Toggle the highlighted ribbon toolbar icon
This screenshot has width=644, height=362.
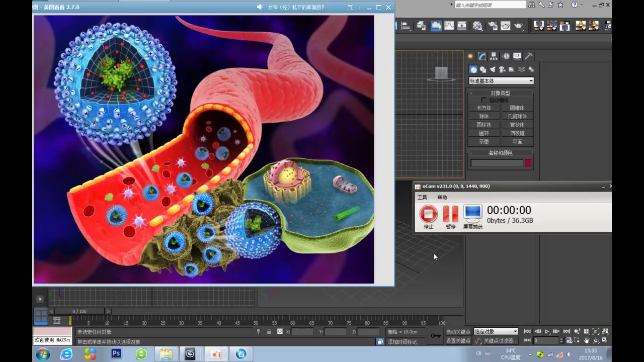[x=436, y=26]
